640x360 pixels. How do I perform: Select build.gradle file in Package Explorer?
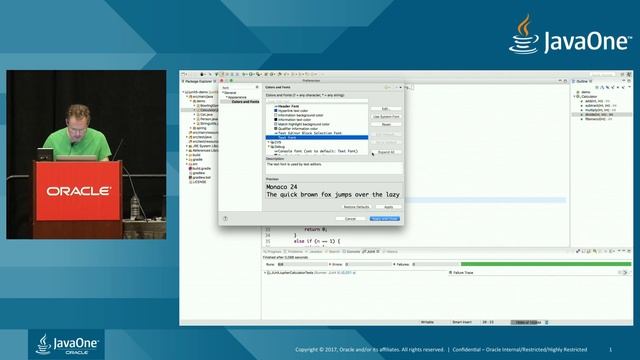click(x=200, y=169)
